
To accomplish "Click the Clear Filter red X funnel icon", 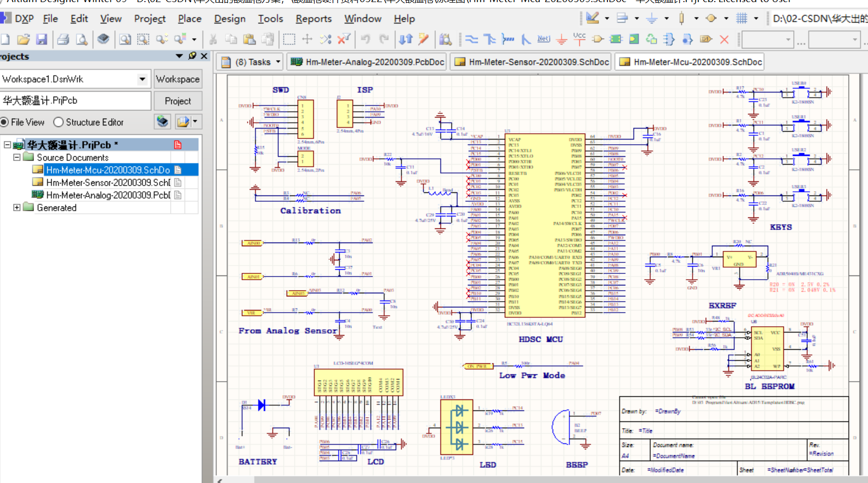I will point(344,39).
